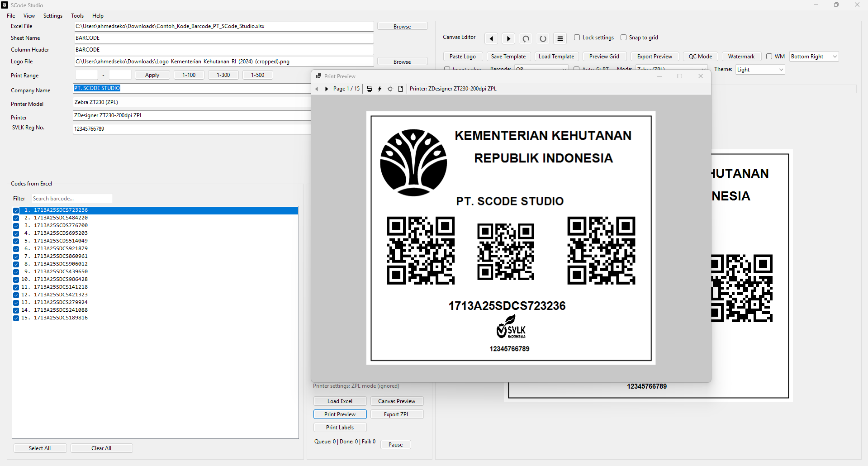The height and width of the screenshot is (466, 868).
Task: Browse for the Excel file
Action: [x=402, y=26]
